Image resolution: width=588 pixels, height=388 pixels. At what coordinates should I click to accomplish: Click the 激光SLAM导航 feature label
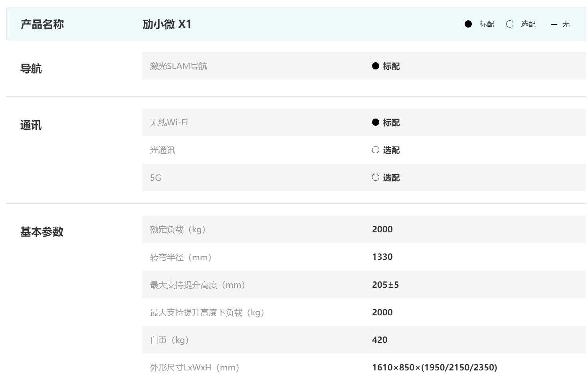[178, 66]
